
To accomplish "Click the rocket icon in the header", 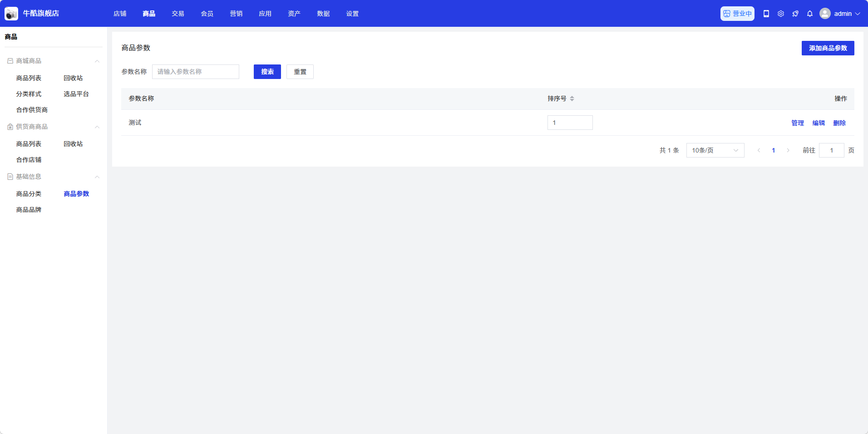I will (795, 14).
